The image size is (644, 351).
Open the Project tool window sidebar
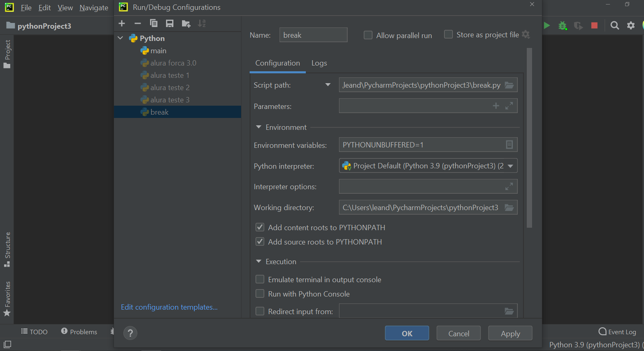pyautogui.click(x=7, y=54)
